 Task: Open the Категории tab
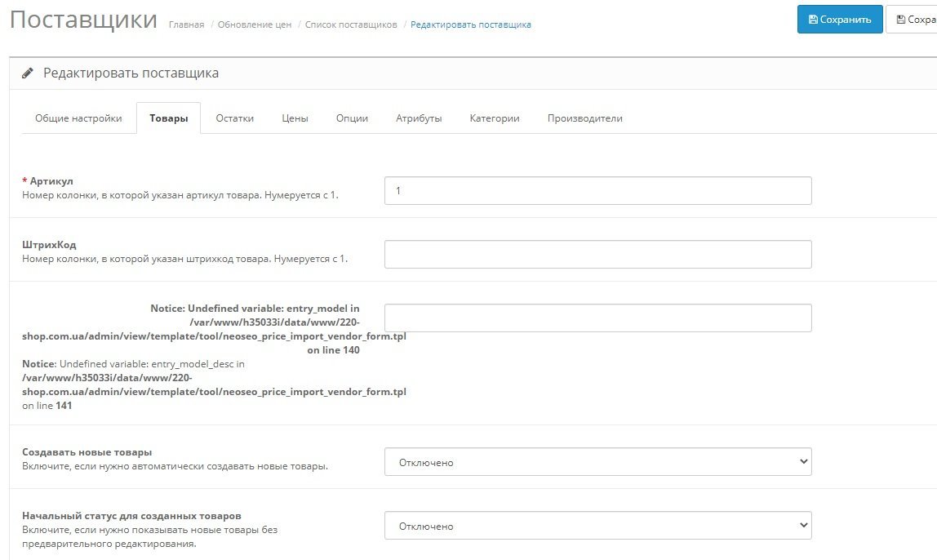[495, 118]
